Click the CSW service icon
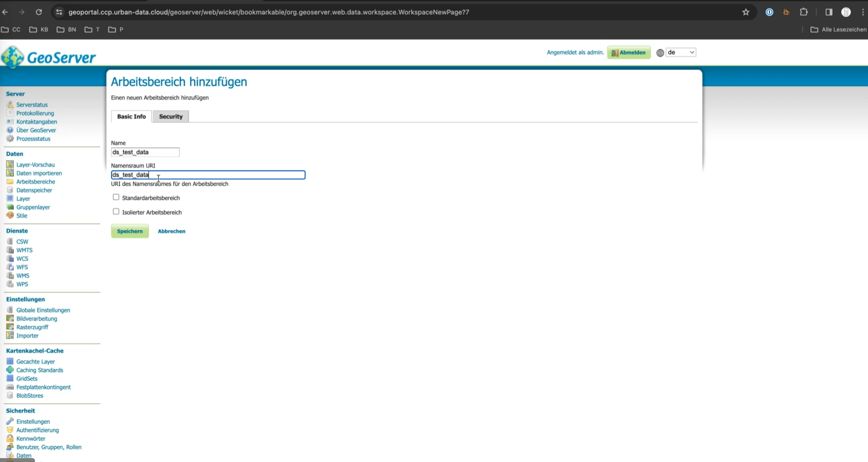 tap(10, 241)
